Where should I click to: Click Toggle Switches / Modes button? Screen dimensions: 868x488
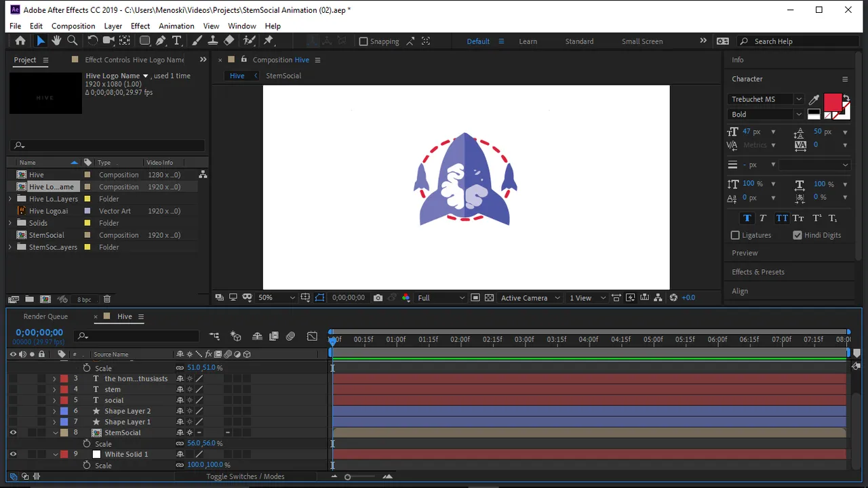pos(245,476)
